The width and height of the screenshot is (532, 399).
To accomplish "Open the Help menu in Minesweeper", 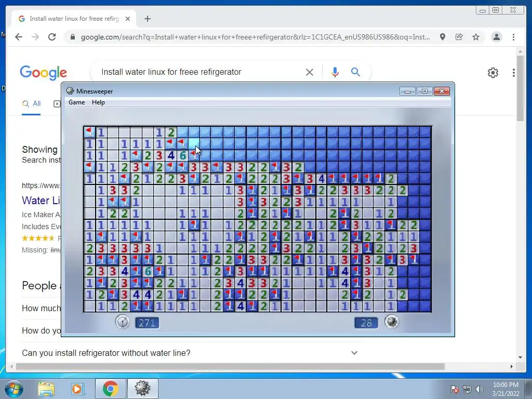I will click(x=98, y=102).
